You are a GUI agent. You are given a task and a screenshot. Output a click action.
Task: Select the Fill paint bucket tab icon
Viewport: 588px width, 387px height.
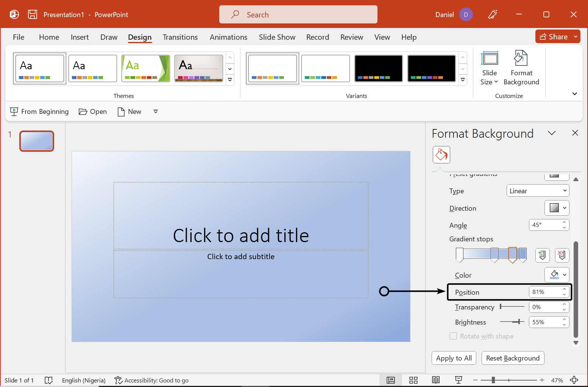pos(441,155)
